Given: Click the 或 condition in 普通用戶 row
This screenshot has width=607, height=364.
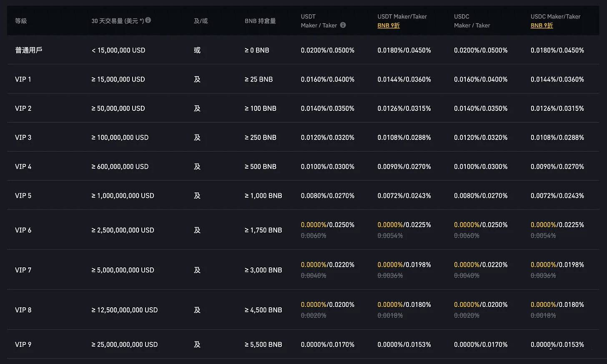Looking at the screenshot, I should tap(197, 50).
